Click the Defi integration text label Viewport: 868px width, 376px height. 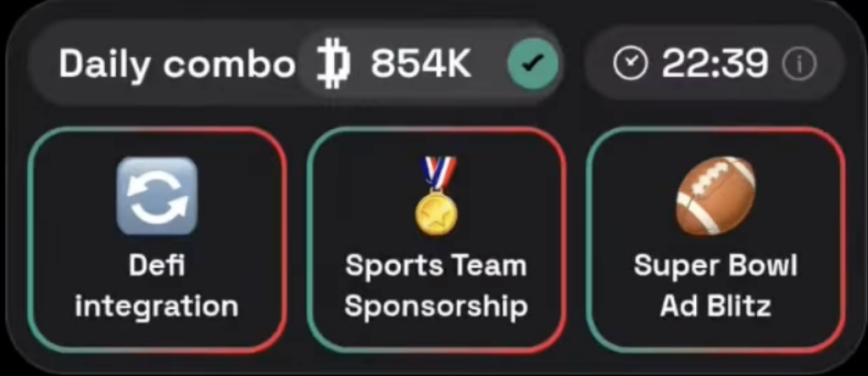pyautogui.click(x=157, y=286)
